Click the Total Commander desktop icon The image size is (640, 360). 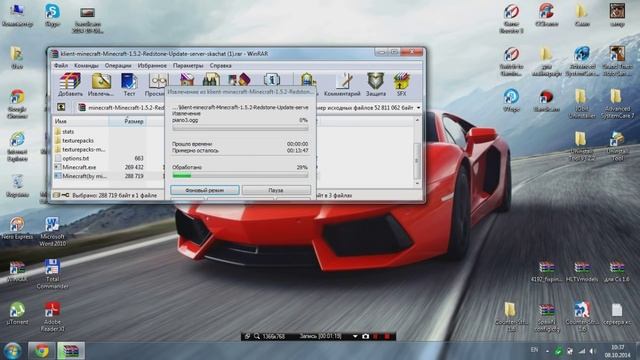52,274
